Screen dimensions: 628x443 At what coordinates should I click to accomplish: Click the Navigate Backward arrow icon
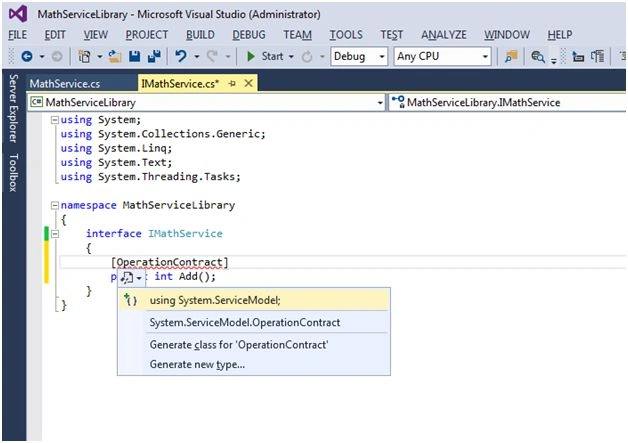[27, 56]
